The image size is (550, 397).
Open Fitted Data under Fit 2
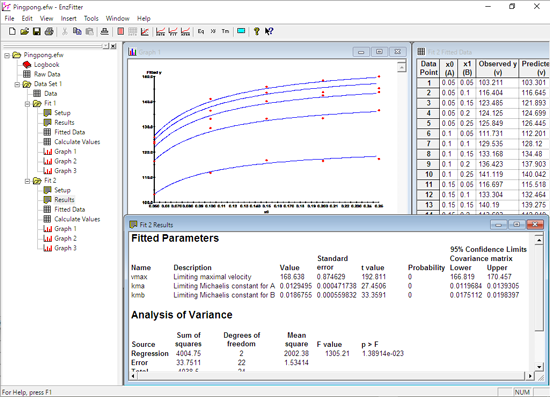click(x=69, y=209)
